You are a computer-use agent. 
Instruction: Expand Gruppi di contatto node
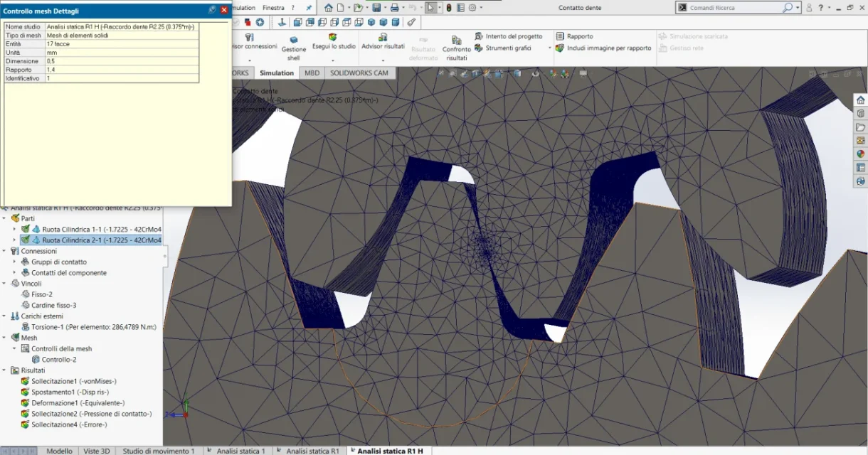point(15,262)
